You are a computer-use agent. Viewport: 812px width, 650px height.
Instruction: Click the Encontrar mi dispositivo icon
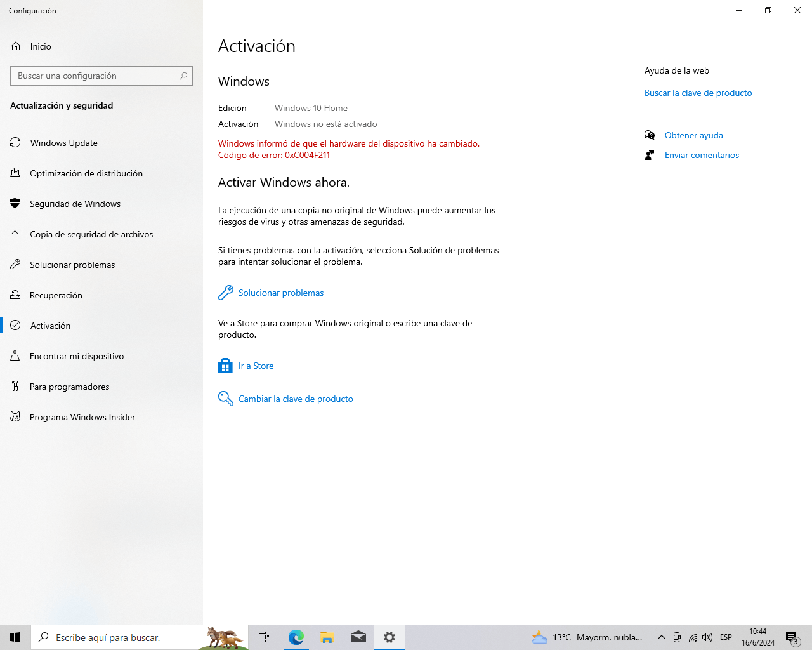click(x=16, y=356)
